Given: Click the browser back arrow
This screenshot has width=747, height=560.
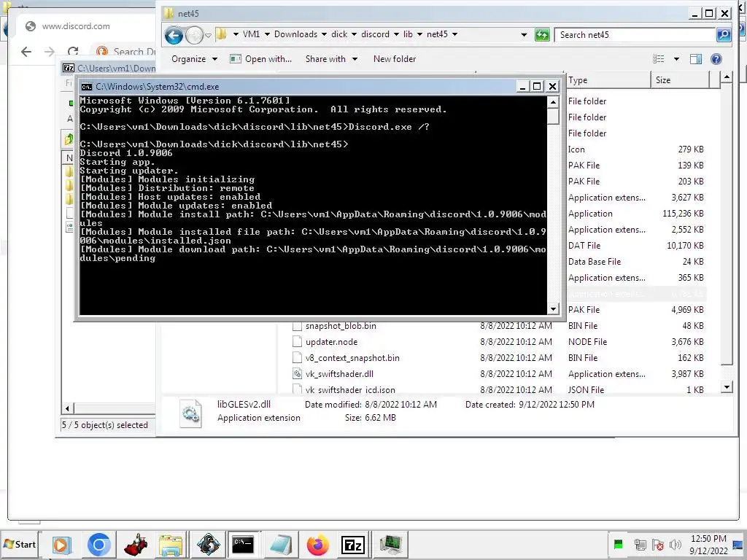Looking at the screenshot, I should click(x=26, y=52).
